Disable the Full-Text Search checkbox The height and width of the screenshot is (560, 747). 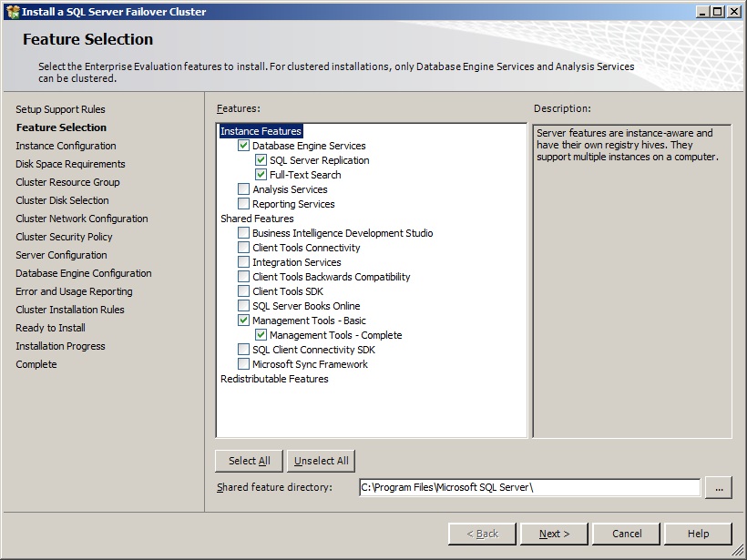(x=261, y=175)
